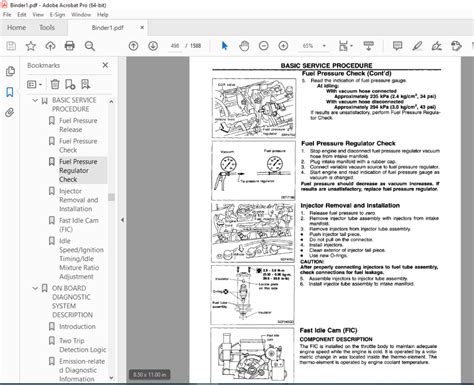Screen dimensions: 474x385
Task: Open the Help menu
Action: 103,15
